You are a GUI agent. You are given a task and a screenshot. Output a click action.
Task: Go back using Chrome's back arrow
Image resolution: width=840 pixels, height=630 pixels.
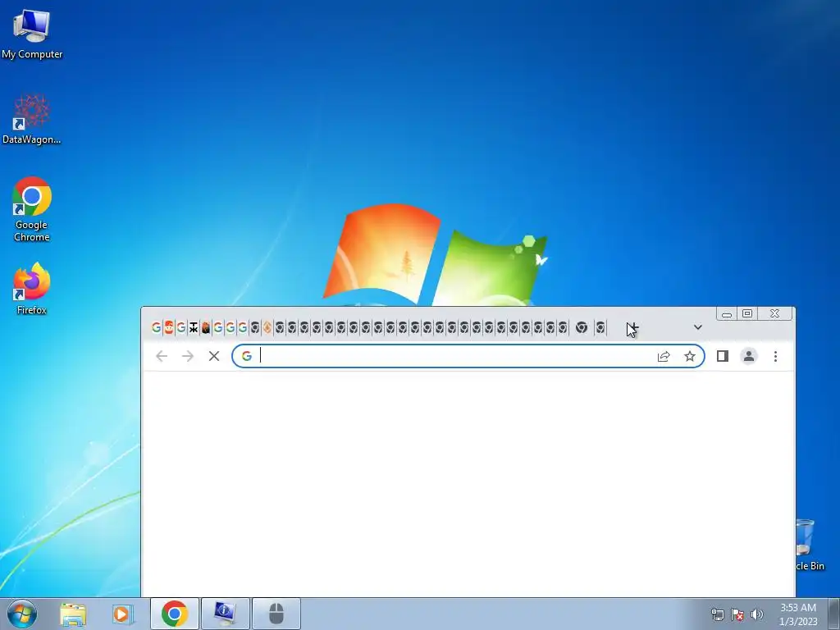pyautogui.click(x=162, y=356)
